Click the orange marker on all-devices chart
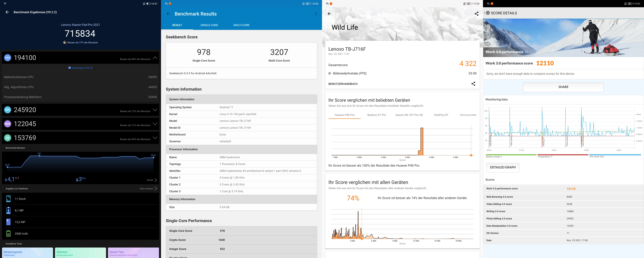 [362, 239]
